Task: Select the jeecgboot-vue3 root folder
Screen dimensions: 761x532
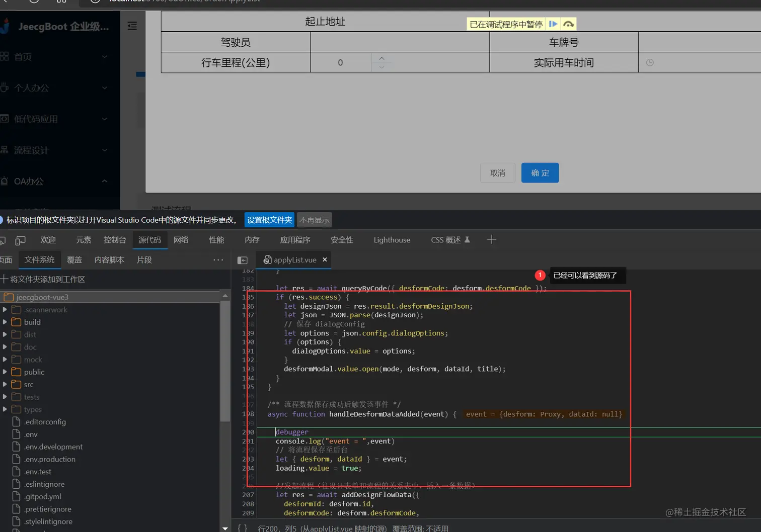Action: (110, 297)
